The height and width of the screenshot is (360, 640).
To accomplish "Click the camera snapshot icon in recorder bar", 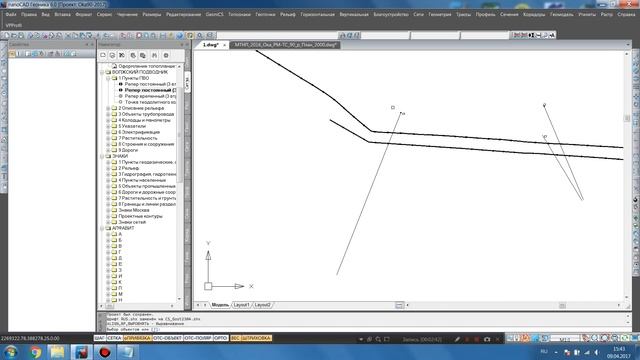I will 487,339.
